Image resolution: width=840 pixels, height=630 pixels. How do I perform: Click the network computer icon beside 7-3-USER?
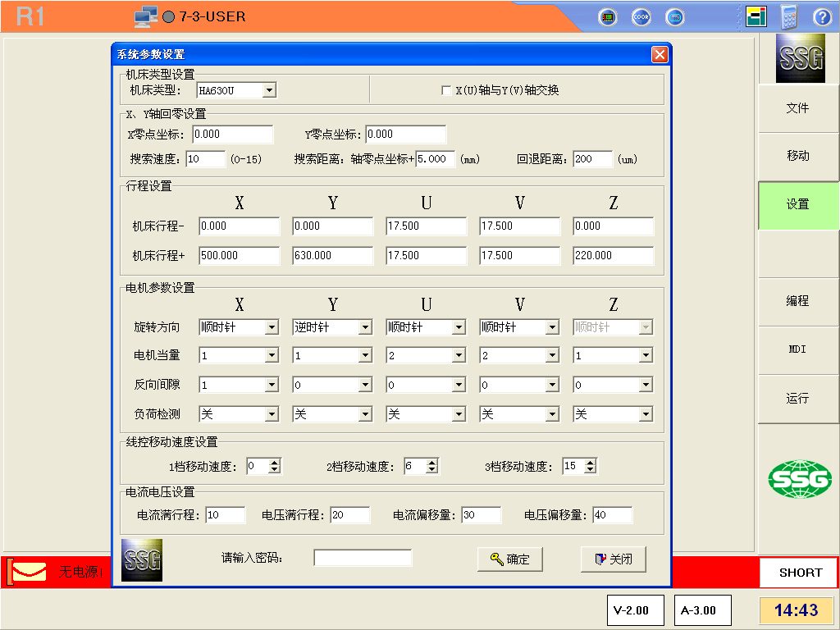pos(146,16)
